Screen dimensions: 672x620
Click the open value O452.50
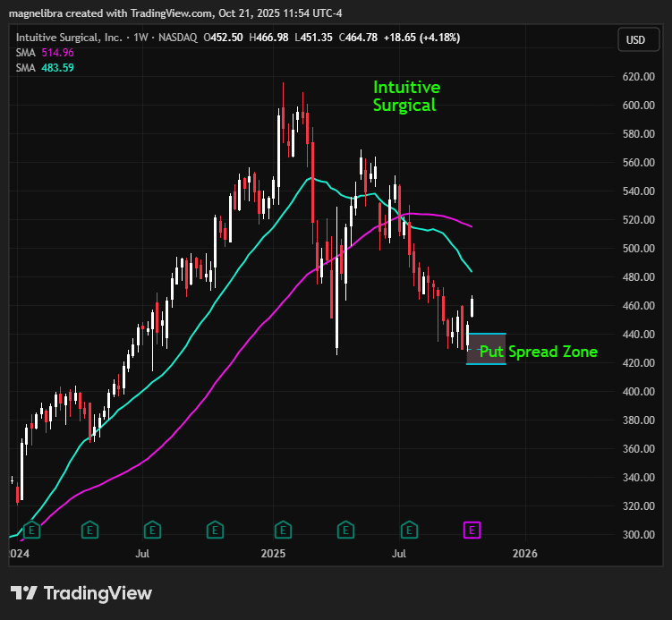(x=223, y=38)
